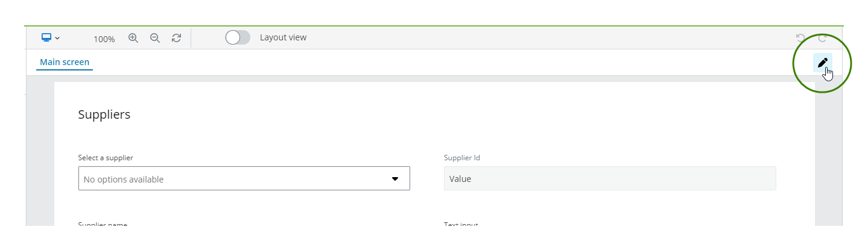Click the 100% zoom level value
Viewport: 868px width, 250px height.
coord(104,39)
